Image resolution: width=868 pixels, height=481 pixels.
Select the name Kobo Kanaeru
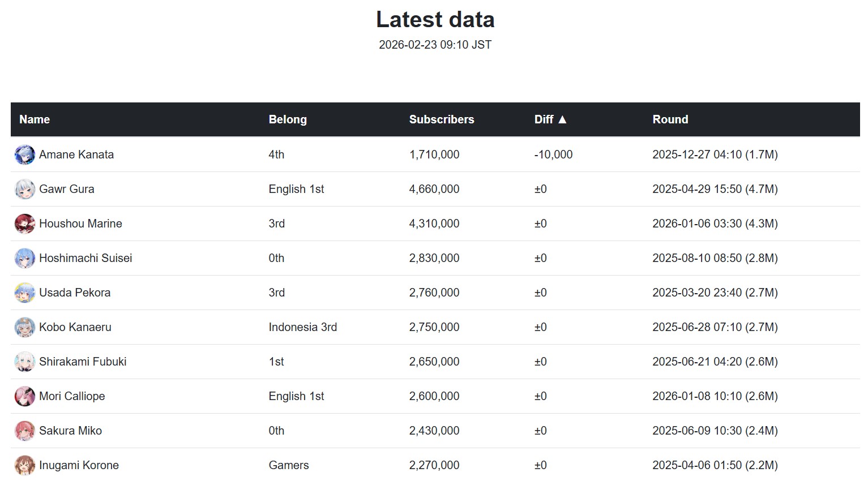[75, 327]
